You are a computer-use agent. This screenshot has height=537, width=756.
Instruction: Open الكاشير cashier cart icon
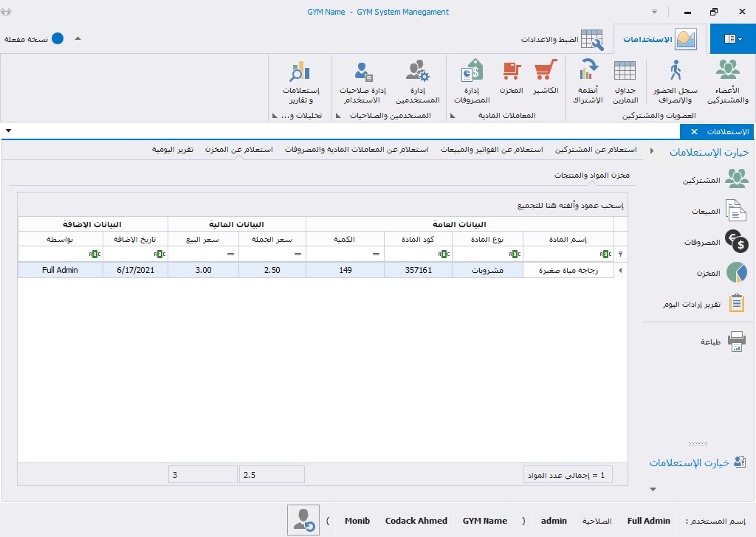point(546,76)
